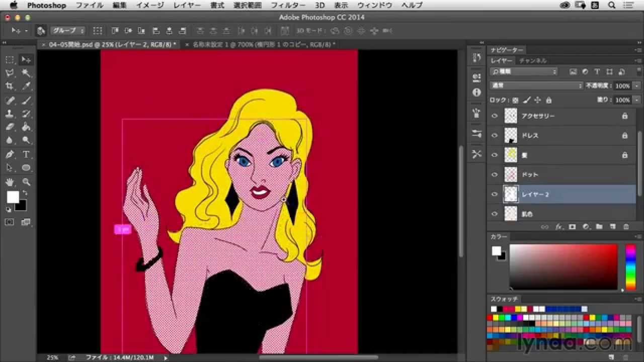
Task: Select the Eyedropper tool
Action: click(26, 86)
